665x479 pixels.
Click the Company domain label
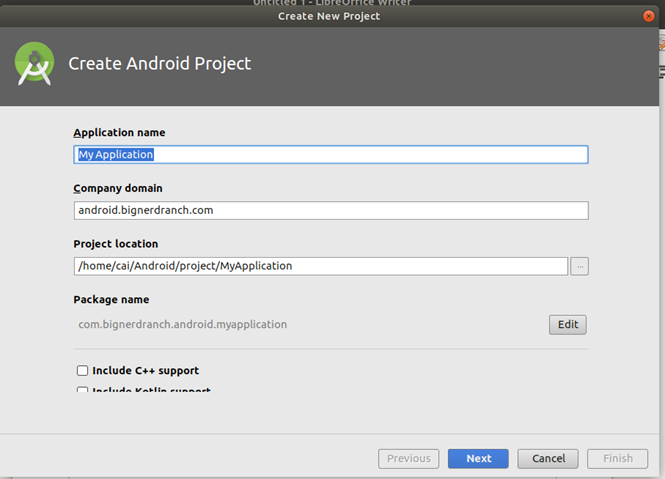pyautogui.click(x=118, y=188)
